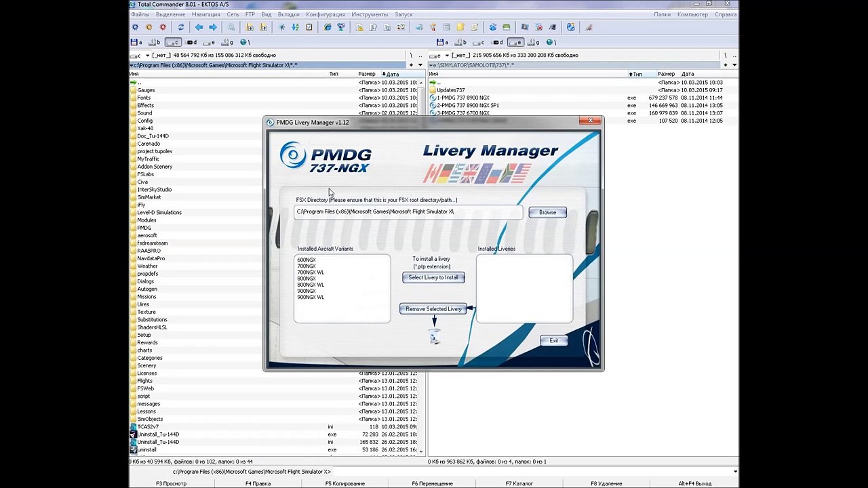This screenshot has width=868, height=488.
Task: Click the Internet Explorer toolbar icon
Action: [328, 27]
